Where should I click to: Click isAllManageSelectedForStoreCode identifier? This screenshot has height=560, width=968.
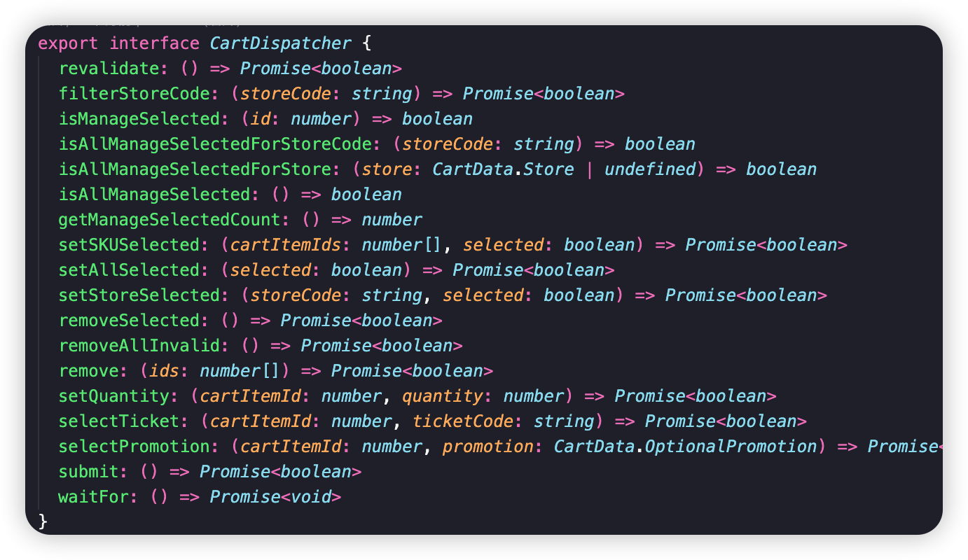coord(214,144)
